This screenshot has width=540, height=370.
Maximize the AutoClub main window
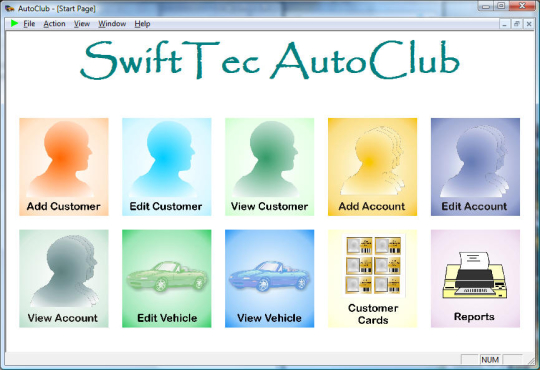501,6
